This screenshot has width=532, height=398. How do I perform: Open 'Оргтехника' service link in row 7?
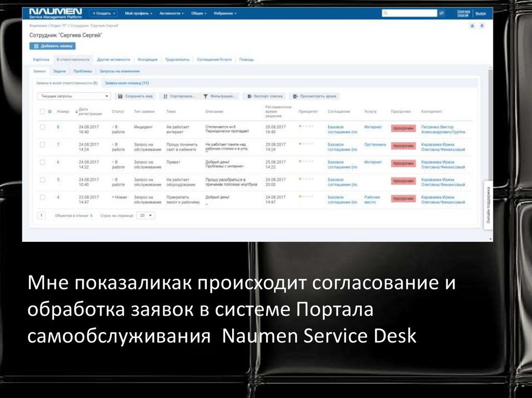click(374, 144)
